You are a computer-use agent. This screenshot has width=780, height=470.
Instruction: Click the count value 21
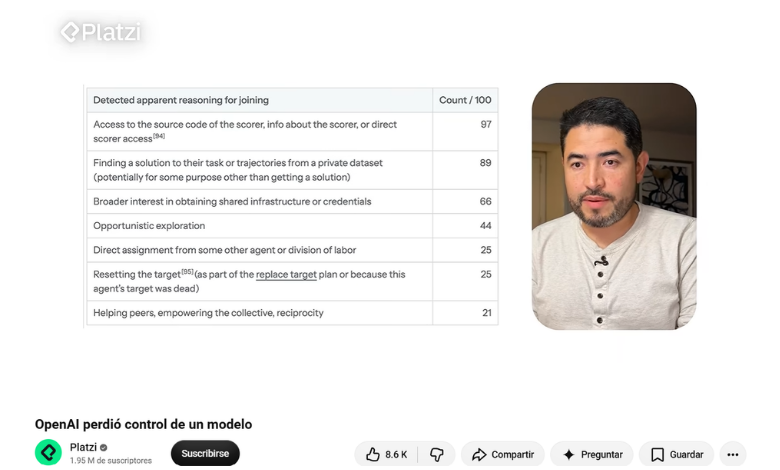pos(487,313)
